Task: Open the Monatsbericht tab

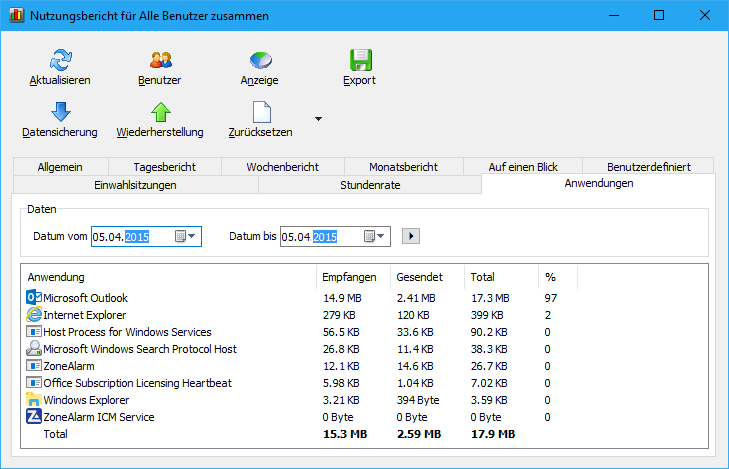Action: 404,167
